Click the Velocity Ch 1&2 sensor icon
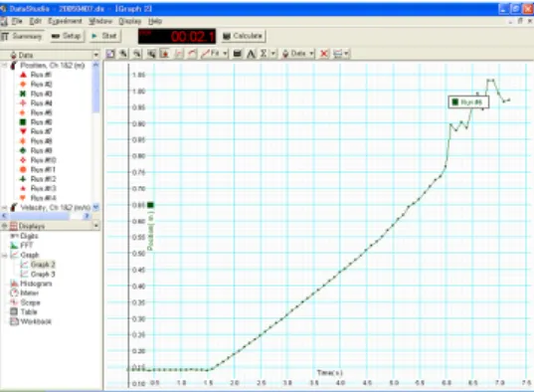The image size is (534, 392). pos(14,207)
